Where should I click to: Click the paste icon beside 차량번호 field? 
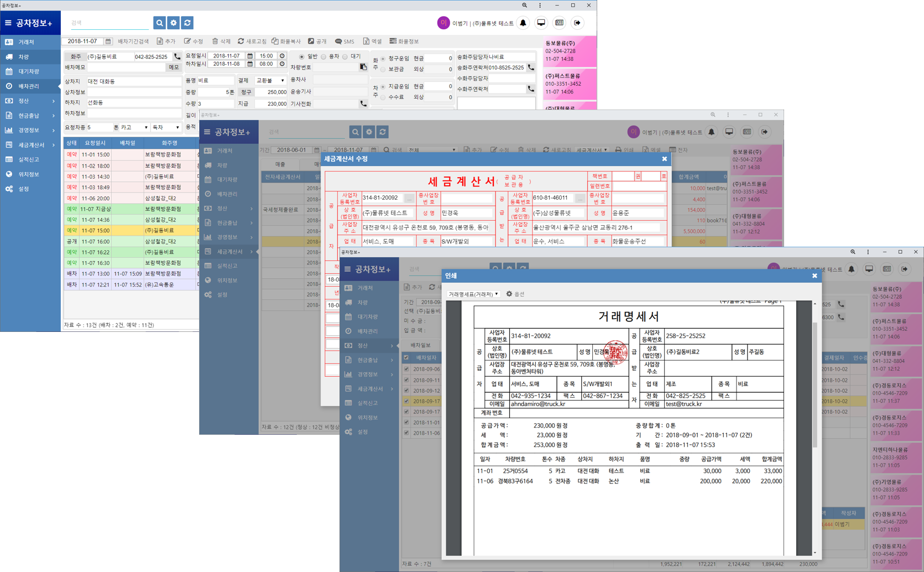(x=363, y=67)
